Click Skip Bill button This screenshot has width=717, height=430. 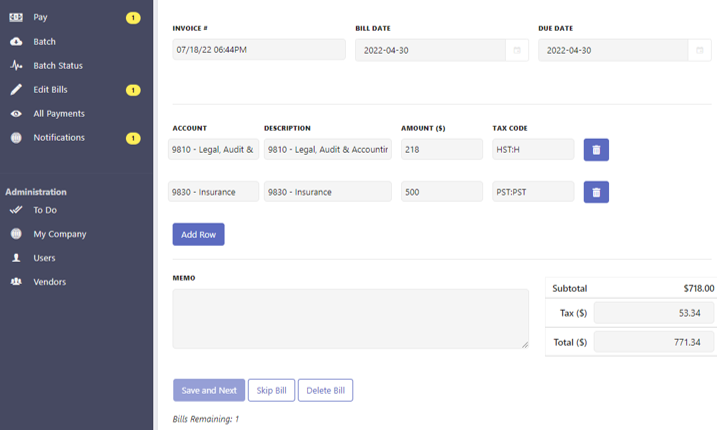[272, 390]
